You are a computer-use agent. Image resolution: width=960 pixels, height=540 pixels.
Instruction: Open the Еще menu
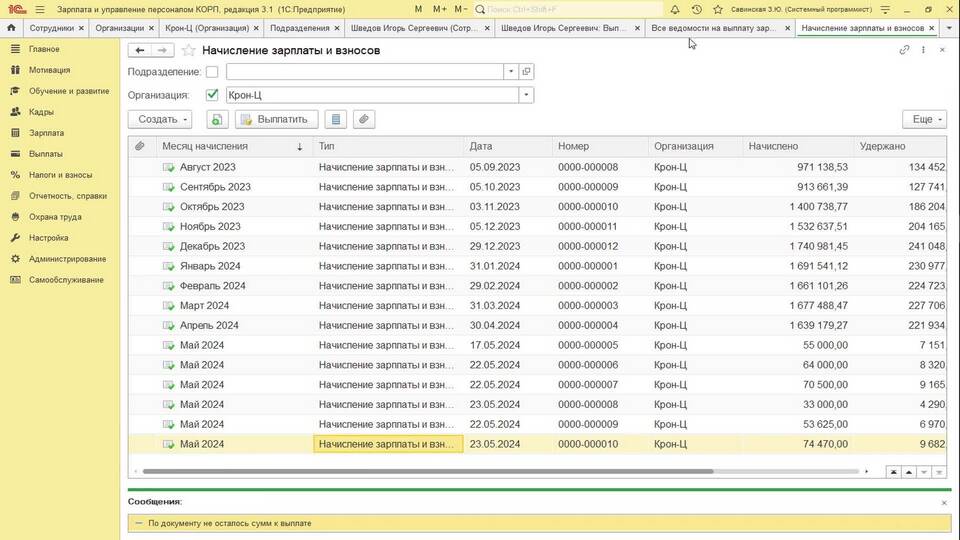tap(923, 119)
